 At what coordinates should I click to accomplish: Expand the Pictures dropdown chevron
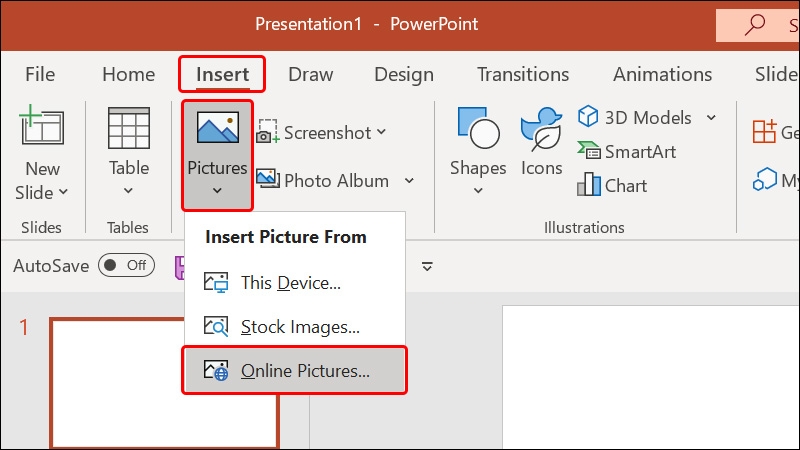217,191
